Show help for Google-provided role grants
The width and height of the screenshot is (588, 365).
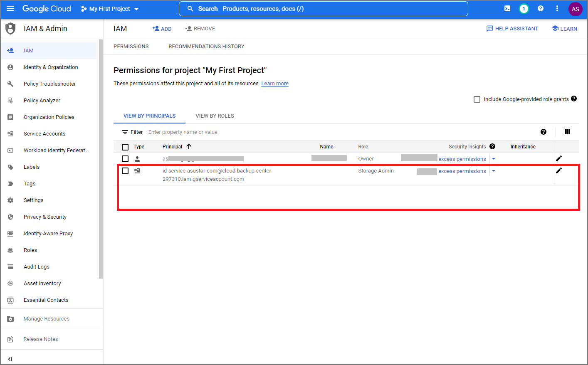click(574, 99)
